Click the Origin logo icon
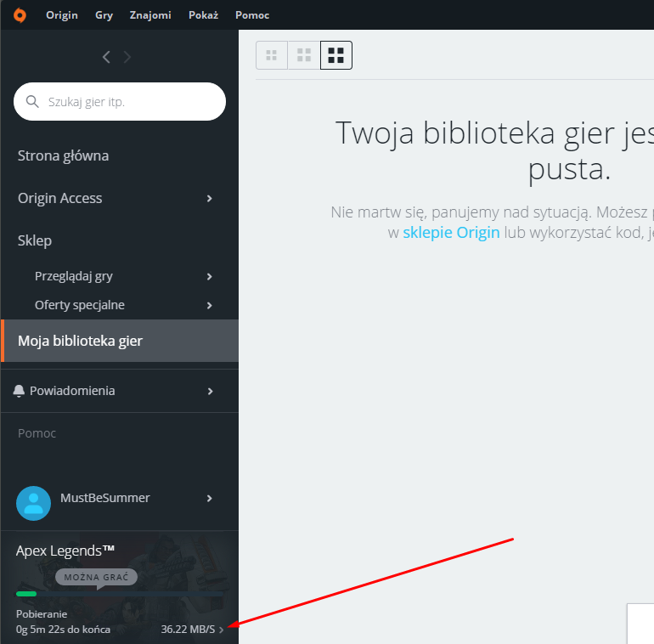654x644 pixels. [20, 15]
